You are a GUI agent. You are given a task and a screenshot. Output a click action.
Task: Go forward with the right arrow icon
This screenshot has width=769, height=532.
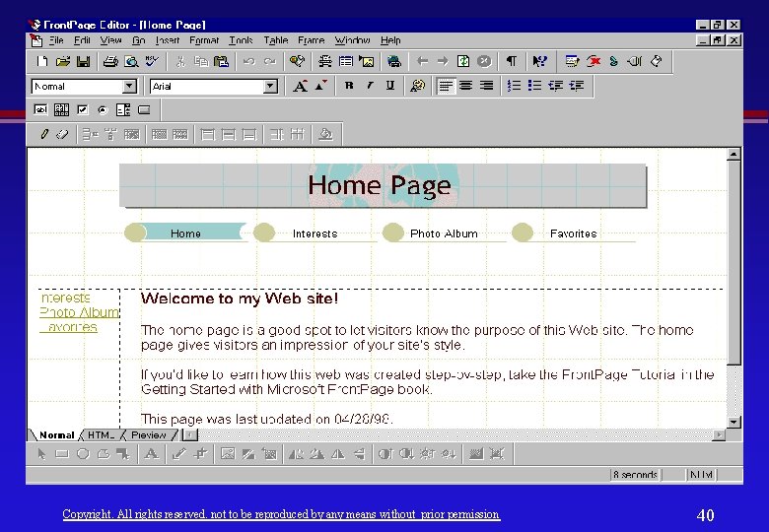tap(443, 61)
